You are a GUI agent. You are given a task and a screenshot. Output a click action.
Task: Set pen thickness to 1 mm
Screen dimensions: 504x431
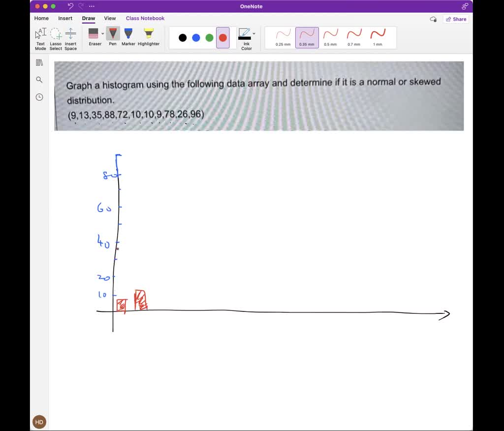pos(378,38)
